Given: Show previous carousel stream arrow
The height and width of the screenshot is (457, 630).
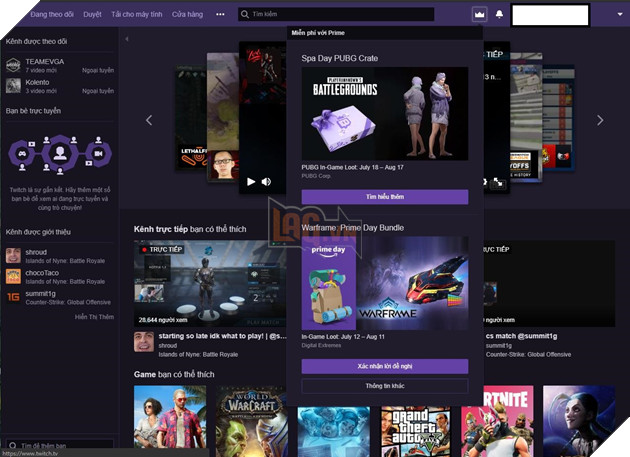Looking at the screenshot, I should [149, 120].
